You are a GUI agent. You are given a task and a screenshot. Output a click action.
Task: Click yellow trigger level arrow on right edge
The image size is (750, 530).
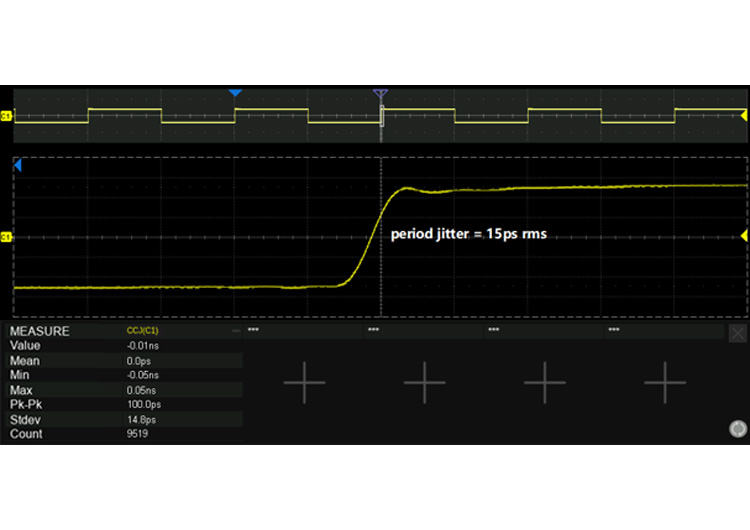coord(743,235)
